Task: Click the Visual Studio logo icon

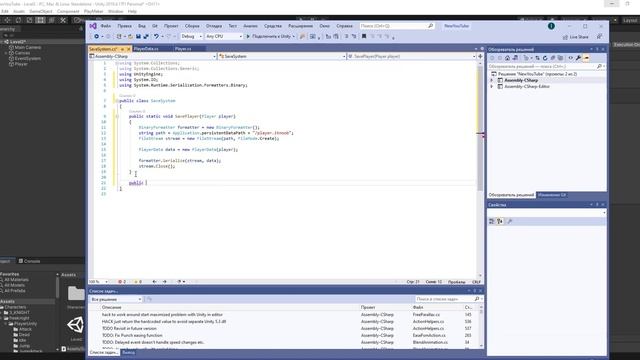Action: pyautogui.click(x=93, y=26)
